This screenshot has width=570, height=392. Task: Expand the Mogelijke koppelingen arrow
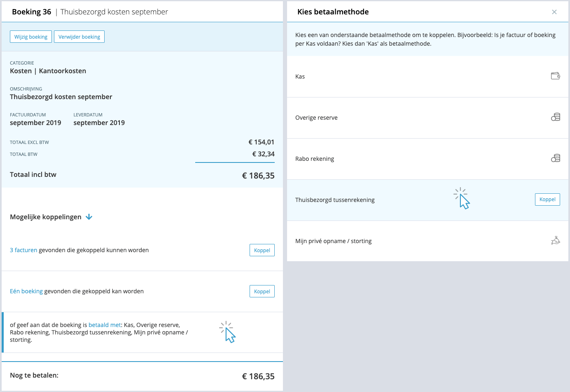pyautogui.click(x=89, y=217)
